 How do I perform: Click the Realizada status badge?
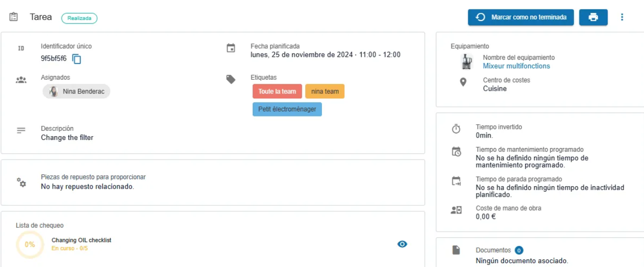click(79, 18)
